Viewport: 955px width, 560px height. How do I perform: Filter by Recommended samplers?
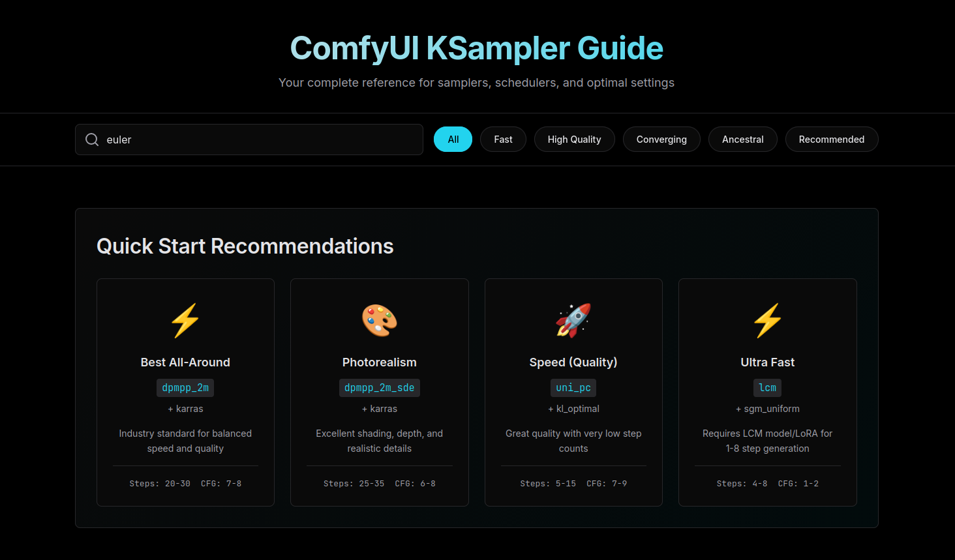pyautogui.click(x=832, y=140)
